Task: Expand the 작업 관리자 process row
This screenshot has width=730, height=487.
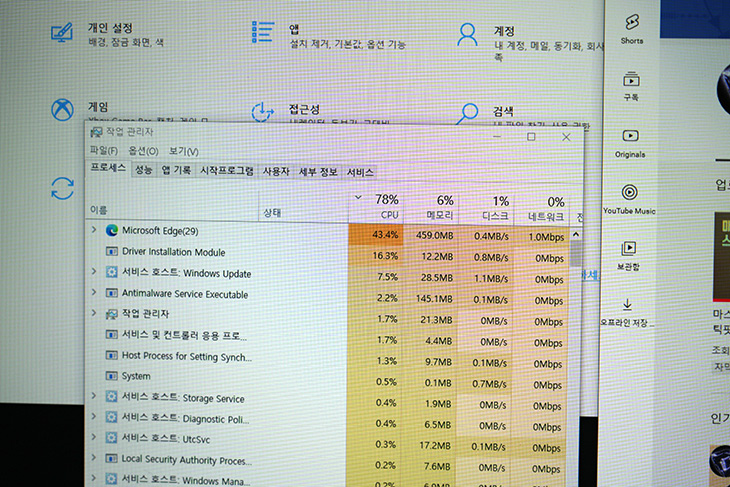Action: (x=94, y=312)
